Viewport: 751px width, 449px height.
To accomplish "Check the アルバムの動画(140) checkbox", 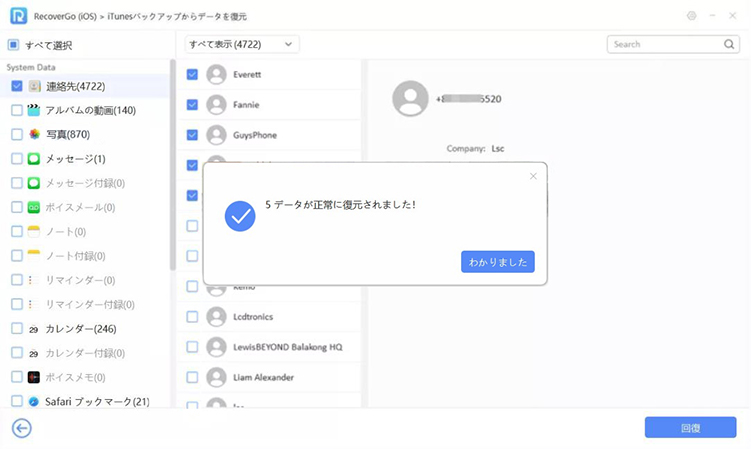I will click(17, 110).
